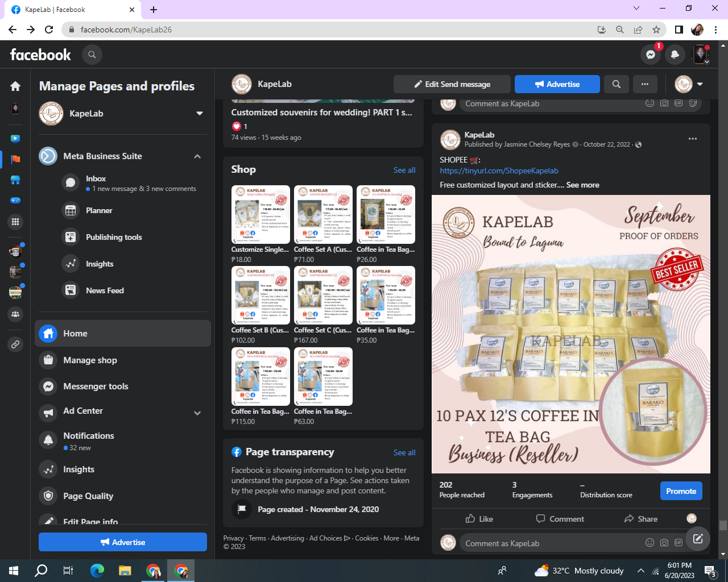Click the page vertical scrollbar thumb
Image resolution: width=728 pixels, height=582 pixels.
click(723, 526)
